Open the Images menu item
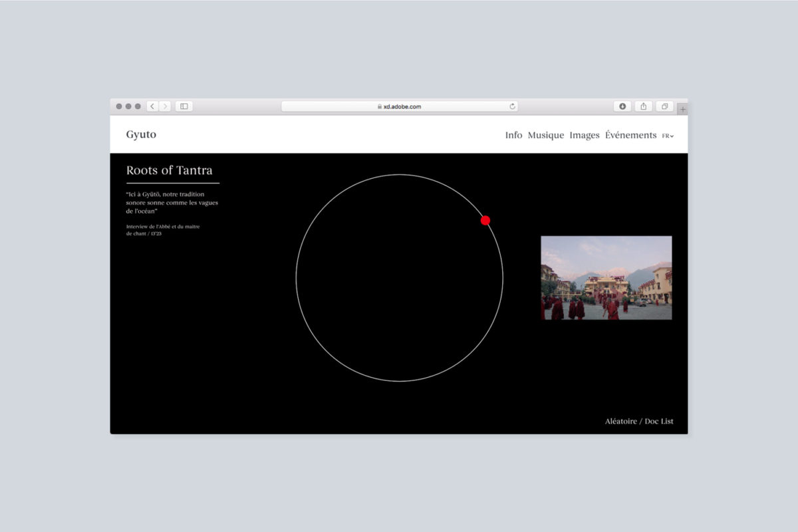Viewport: 798px width, 532px height. tap(585, 135)
